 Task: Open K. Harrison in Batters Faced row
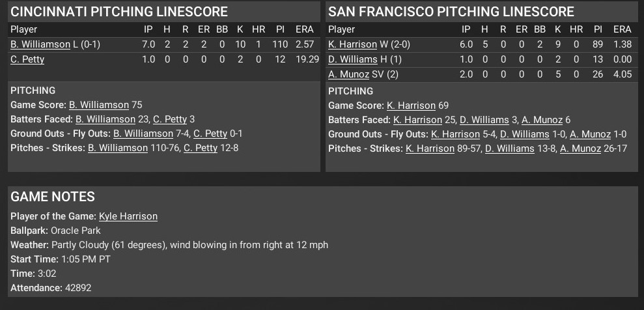(x=417, y=119)
